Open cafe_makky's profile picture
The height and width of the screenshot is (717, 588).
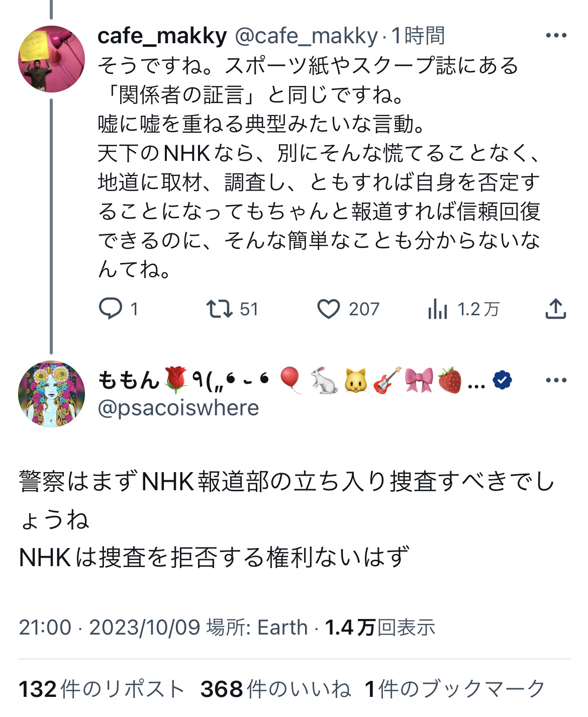(x=51, y=59)
